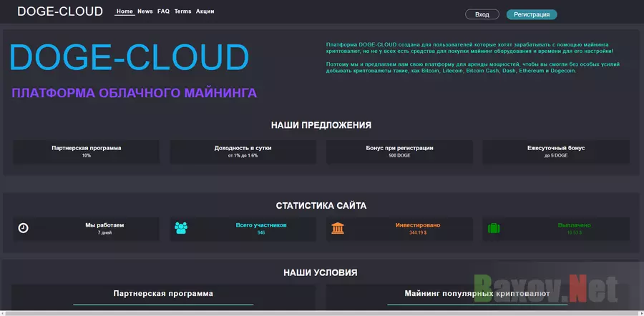
Task: Click the 500 DOGE bonus value
Action: [x=399, y=156]
